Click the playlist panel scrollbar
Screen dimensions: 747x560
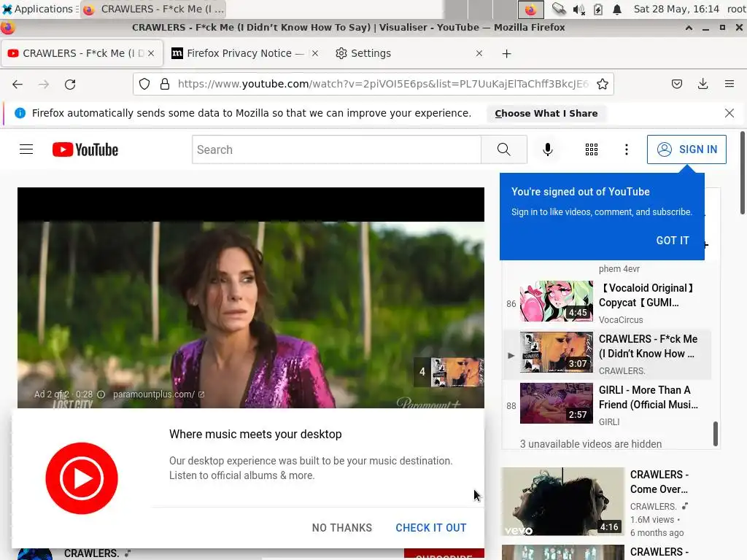tap(715, 433)
